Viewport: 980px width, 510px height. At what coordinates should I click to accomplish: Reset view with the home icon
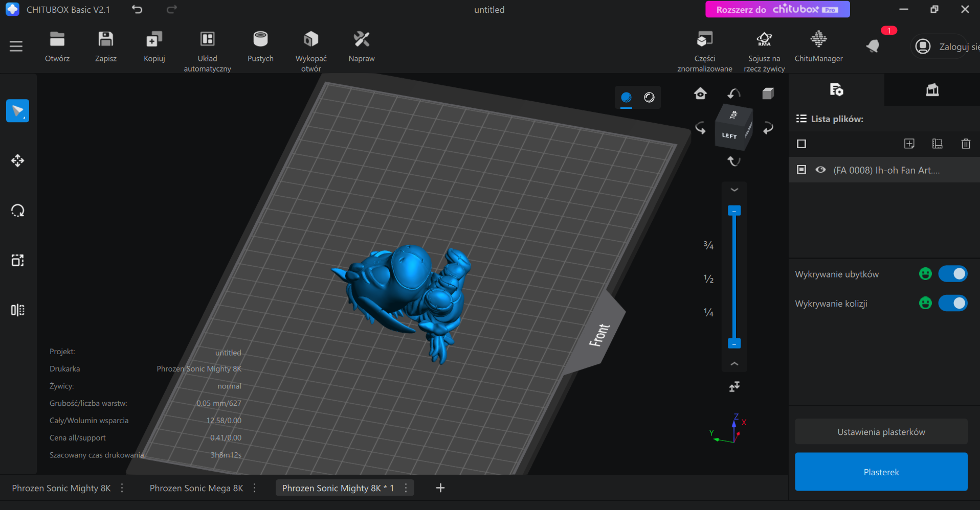pyautogui.click(x=700, y=94)
